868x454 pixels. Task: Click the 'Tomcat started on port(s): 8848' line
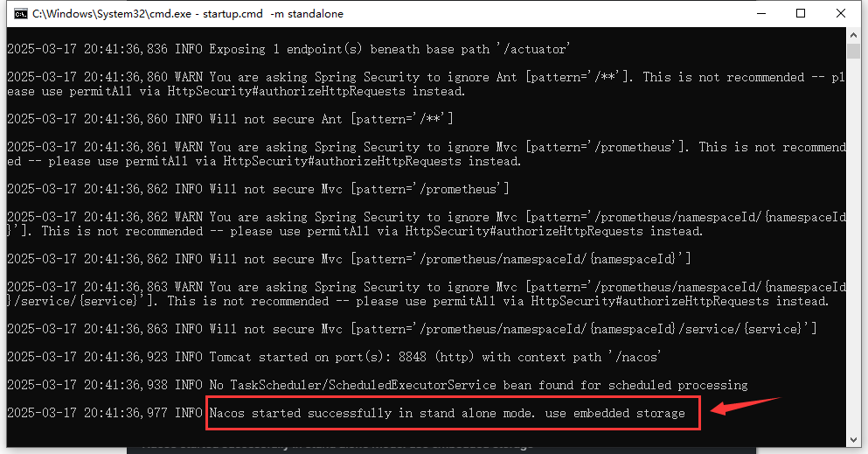(x=334, y=357)
